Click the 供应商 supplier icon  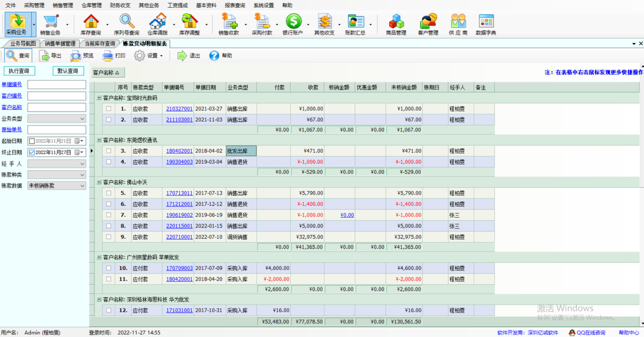tap(458, 21)
